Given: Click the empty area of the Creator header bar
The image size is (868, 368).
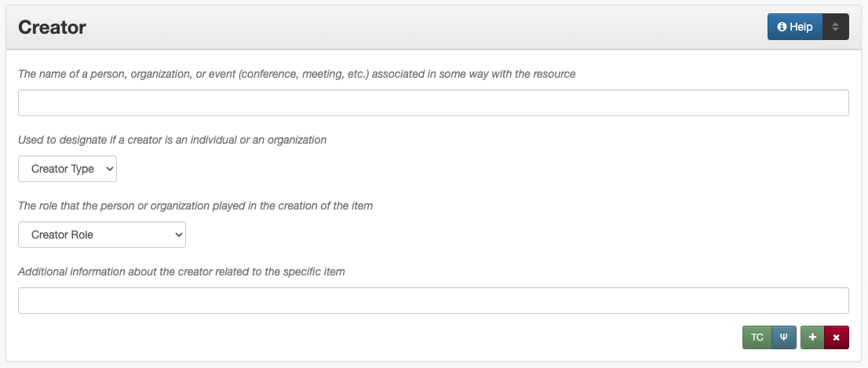Looking at the screenshot, I should 424,27.
